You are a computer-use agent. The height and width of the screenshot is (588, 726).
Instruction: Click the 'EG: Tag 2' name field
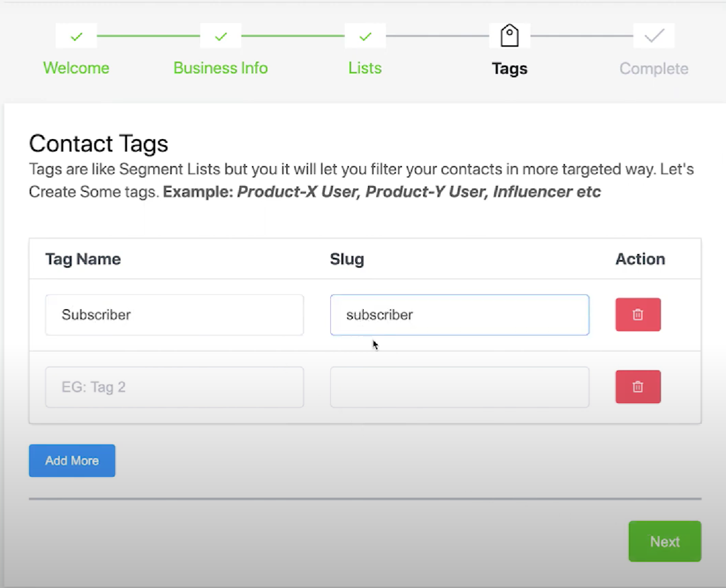pos(174,387)
